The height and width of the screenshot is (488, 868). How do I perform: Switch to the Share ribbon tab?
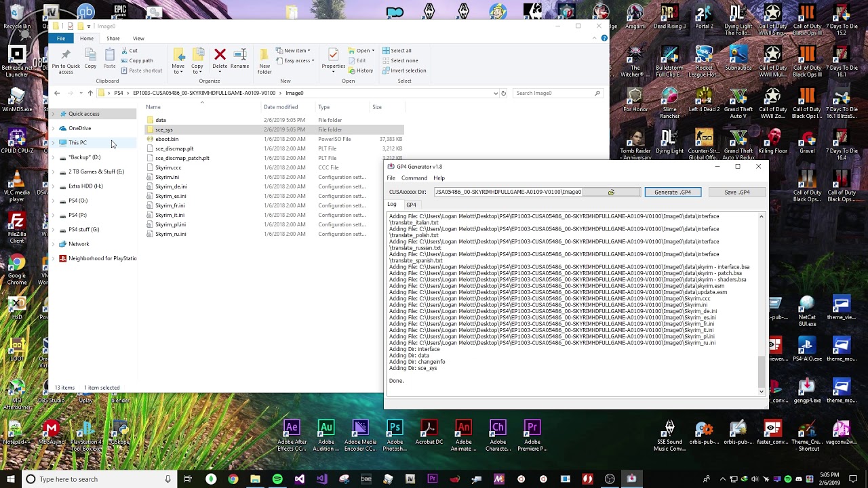[x=113, y=39]
